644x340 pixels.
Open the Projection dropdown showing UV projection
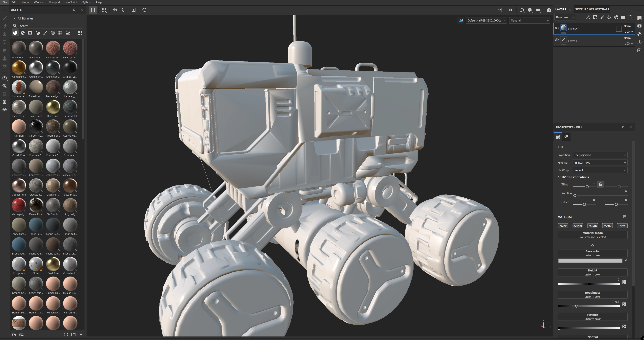(x=600, y=155)
